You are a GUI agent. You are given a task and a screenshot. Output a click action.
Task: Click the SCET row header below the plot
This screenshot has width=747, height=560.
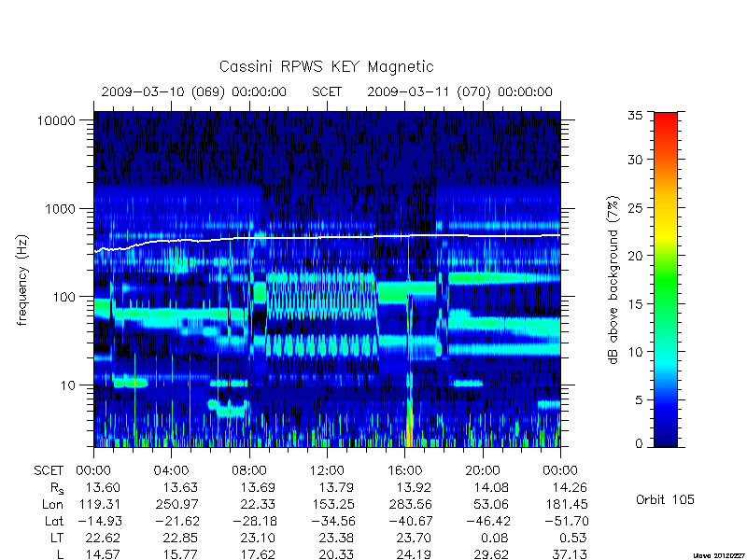point(49,470)
